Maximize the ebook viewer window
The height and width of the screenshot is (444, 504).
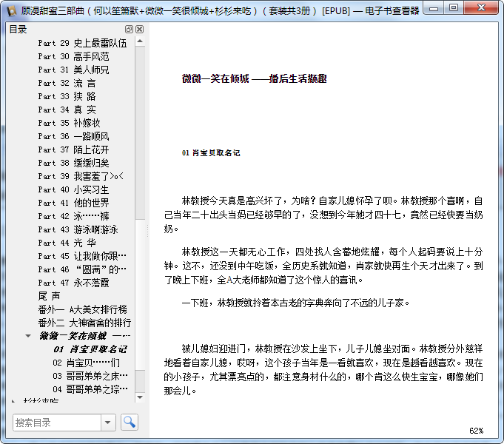454,8
